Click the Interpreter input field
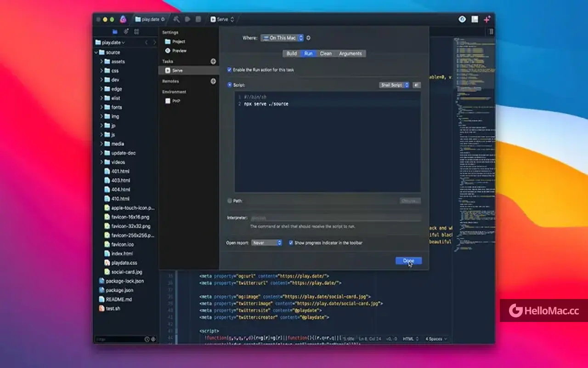 [335, 218]
